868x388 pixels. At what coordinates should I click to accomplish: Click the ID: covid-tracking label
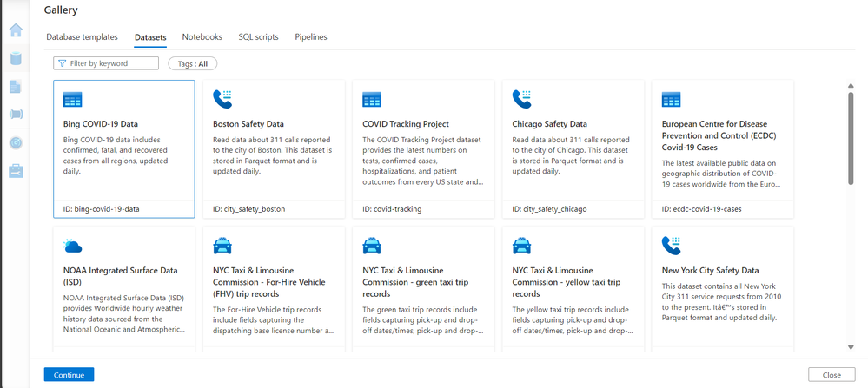[x=393, y=209]
